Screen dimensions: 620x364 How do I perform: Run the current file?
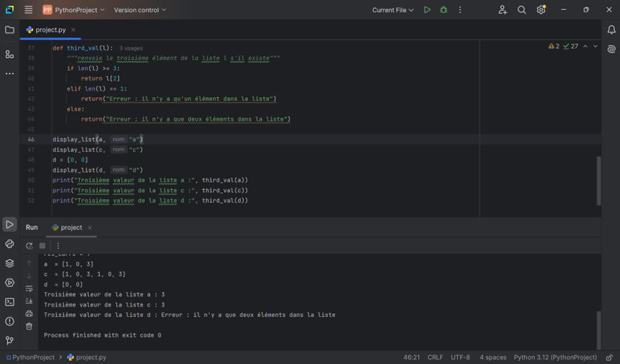(427, 10)
